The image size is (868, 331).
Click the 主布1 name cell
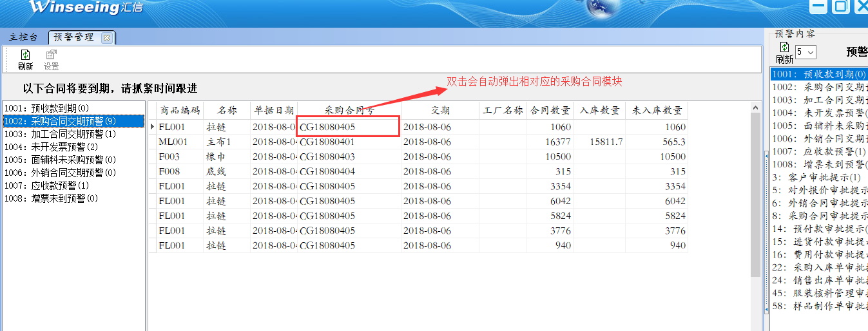click(x=227, y=142)
